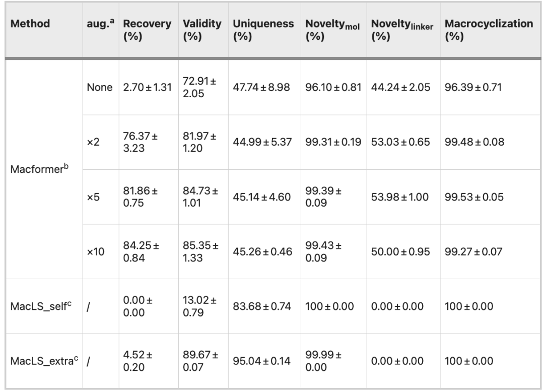
Task: Click the Novelty linker (%) column header
Action: 402,30
